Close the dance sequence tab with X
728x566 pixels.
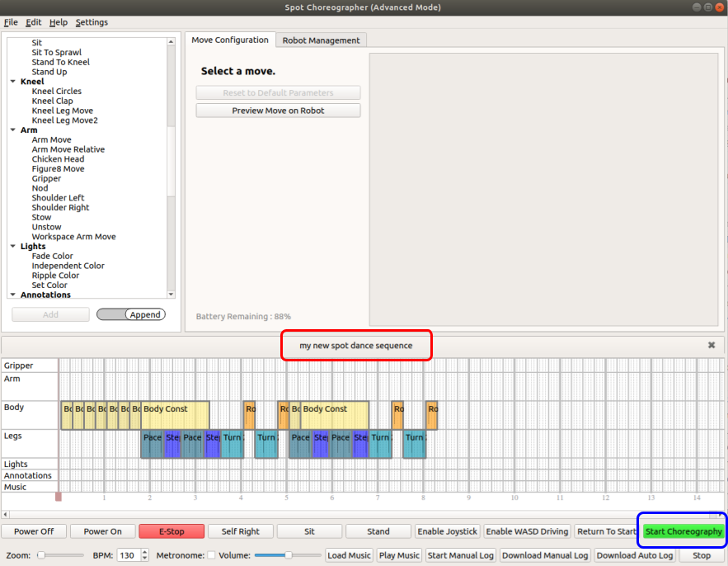click(712, 346)
